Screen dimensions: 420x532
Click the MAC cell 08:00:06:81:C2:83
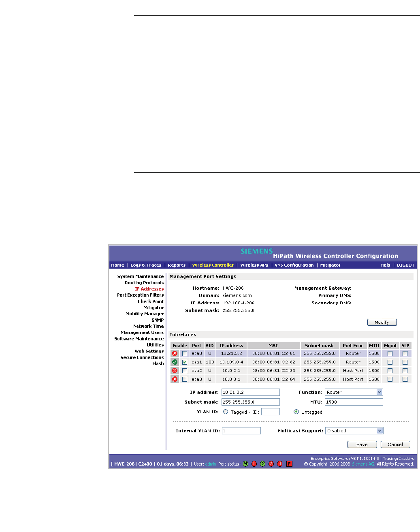(274, 370)
